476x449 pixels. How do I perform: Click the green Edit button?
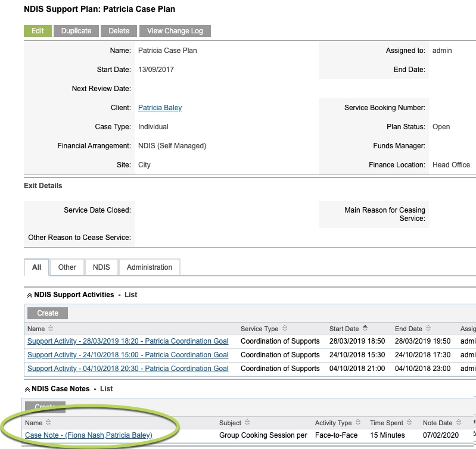point(38,31)
